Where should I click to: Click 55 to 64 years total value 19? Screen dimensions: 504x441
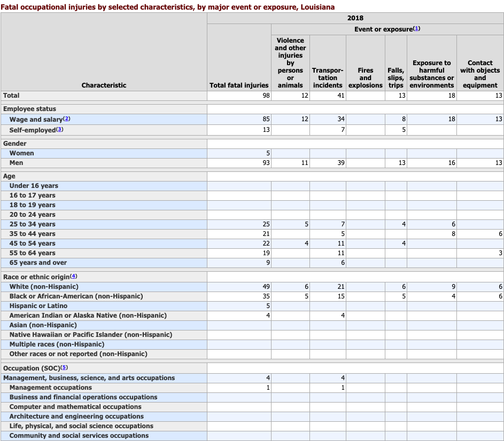click(266, 253)
